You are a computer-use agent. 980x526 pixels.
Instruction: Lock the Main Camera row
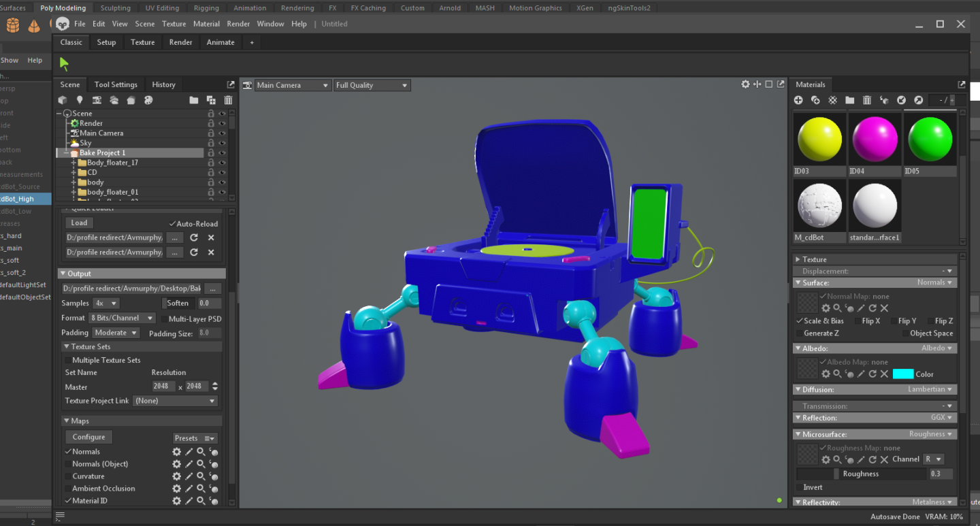tap(211, 133)
